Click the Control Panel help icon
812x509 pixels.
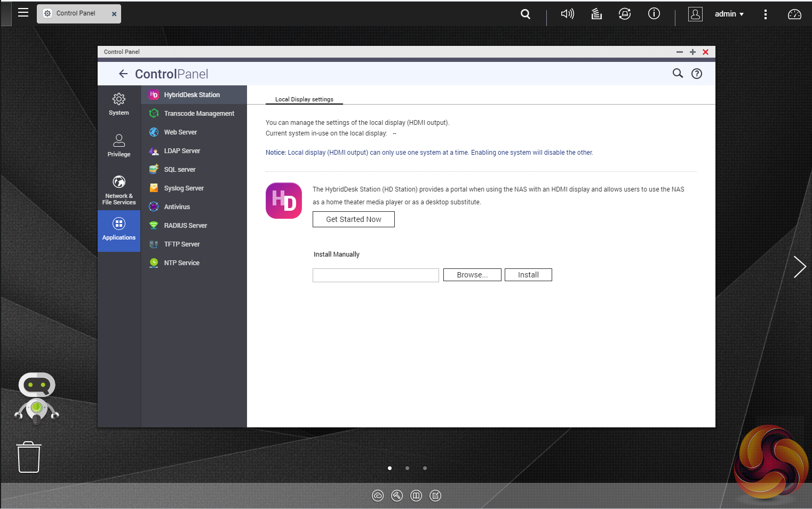tap(696, 74)
